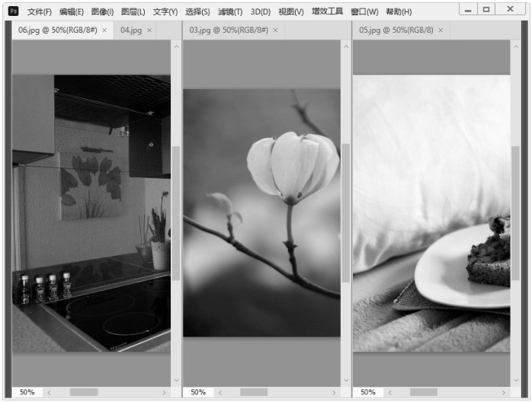This screenshot has height=402, width=532.
Task: Click horizontal scrollbar thumb under 03.jpg
Action: pos(254,392)
